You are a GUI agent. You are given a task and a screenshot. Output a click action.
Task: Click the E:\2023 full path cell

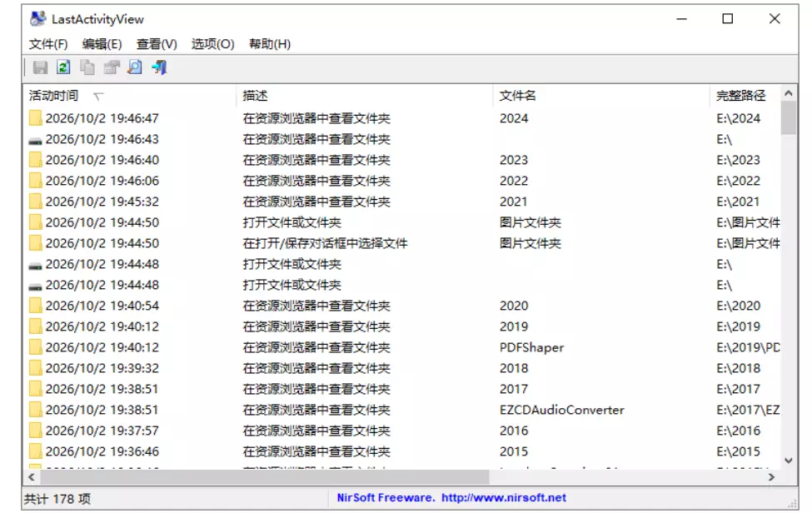click(x=739, y=160)
